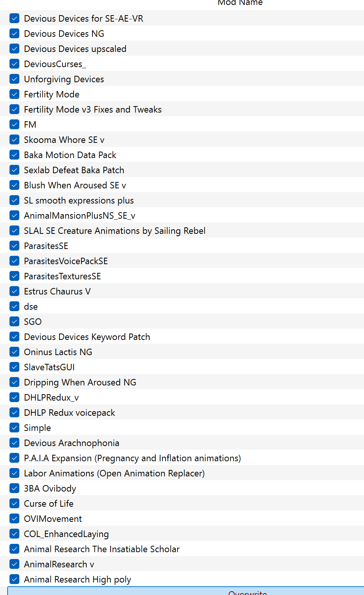Disable Devious Devices upscaled mod checkbox
364x595 pixels.
(14, 49)
